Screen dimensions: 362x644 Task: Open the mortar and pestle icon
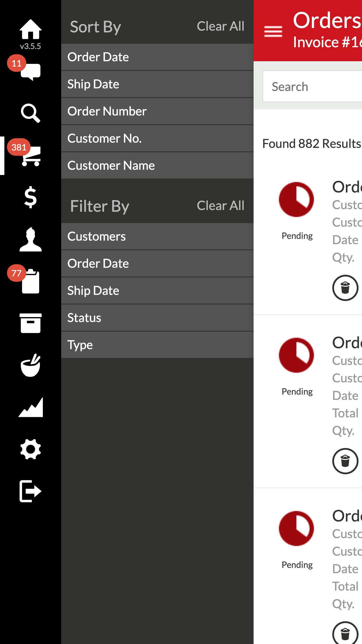tap(30, 365)
